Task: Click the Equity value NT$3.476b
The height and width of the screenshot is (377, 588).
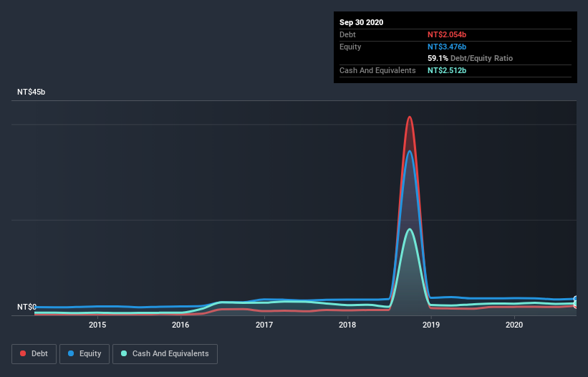Action: (x=447, y=47)
